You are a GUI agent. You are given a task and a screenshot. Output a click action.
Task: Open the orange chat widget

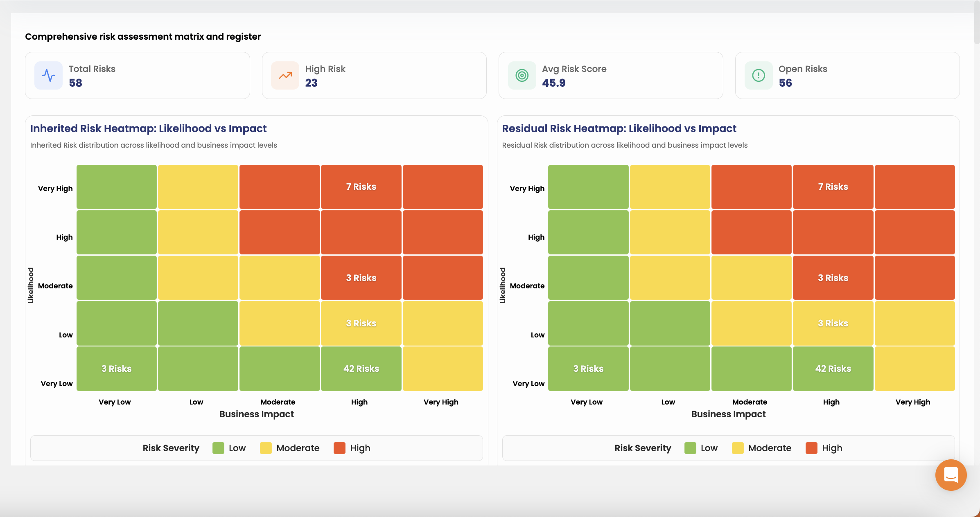(x=951, y=475)
